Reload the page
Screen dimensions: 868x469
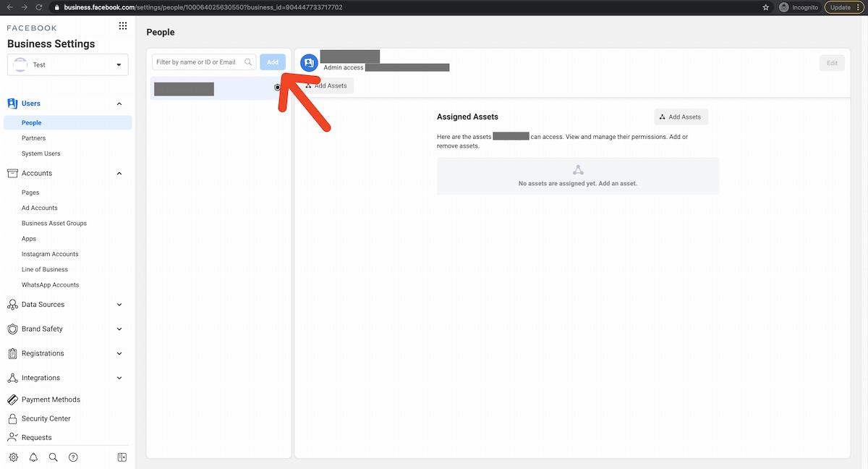pyautogui.click(x=41, y=7)
